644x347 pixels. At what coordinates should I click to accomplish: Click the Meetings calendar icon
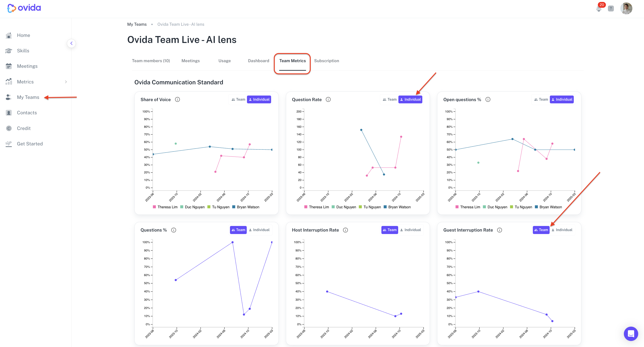[x=9, y=66]
